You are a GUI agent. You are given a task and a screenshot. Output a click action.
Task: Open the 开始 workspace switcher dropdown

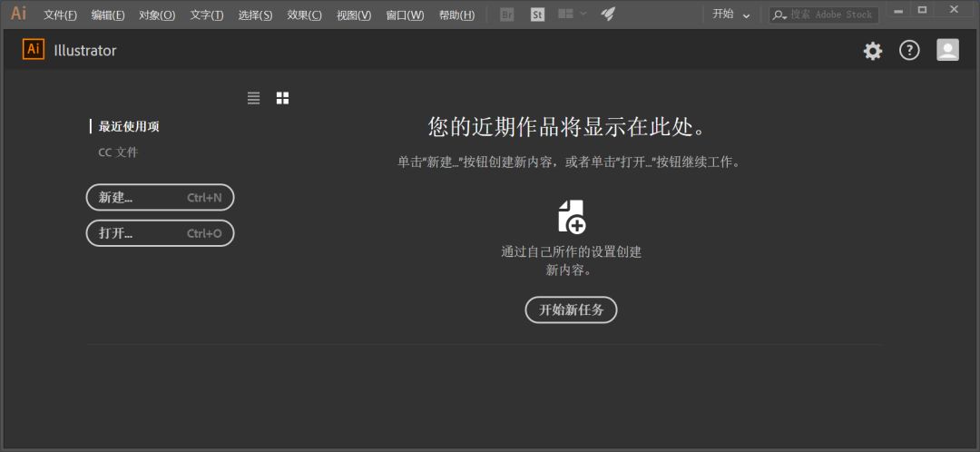(x=730, y=15)
